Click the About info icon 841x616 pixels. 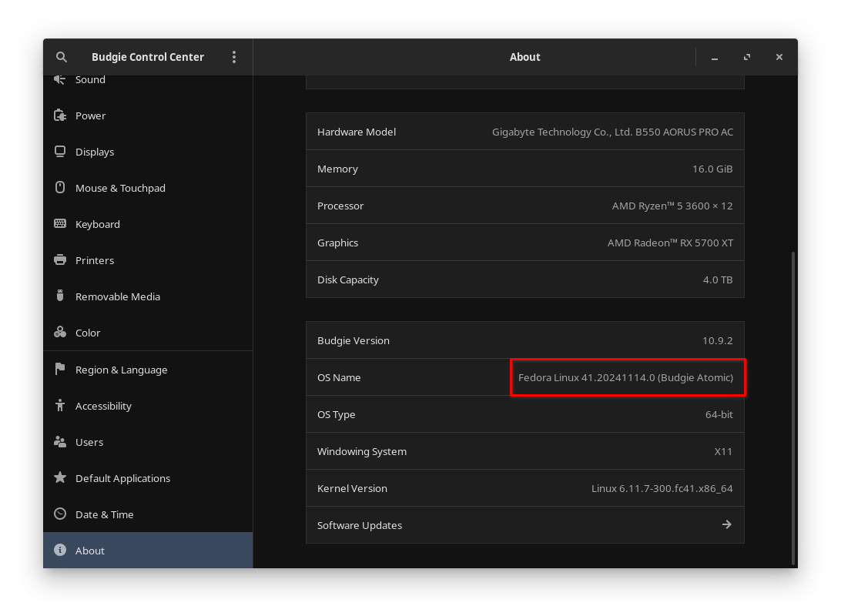60,550
